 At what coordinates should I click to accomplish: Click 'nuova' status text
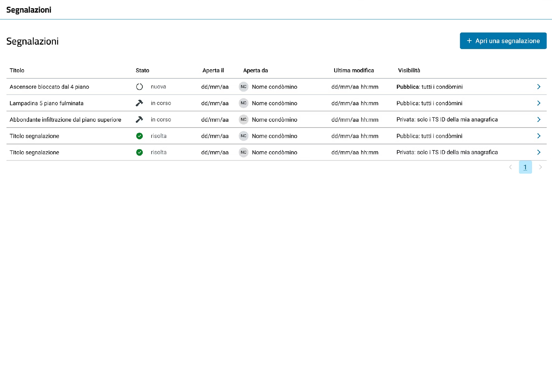[158, 87]
